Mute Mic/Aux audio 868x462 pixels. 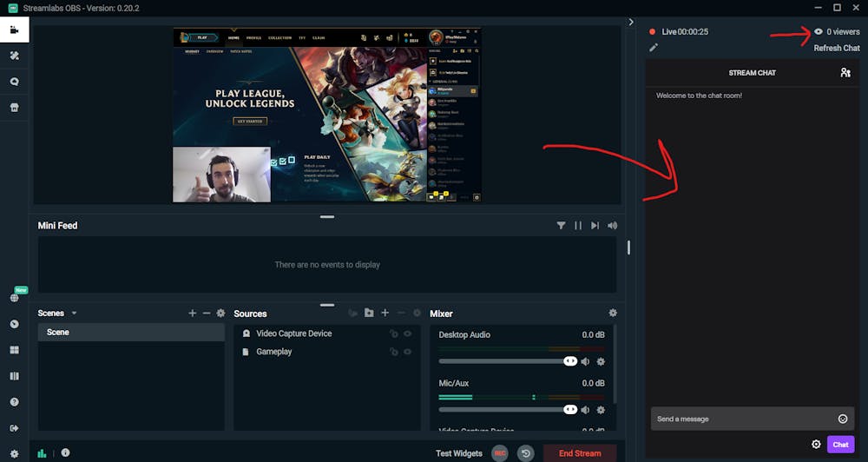tap(585, 410)
